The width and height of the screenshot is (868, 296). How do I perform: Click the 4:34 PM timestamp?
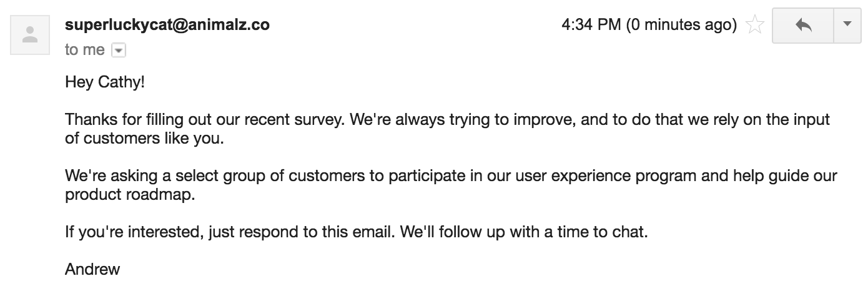[x=591, y=25]
